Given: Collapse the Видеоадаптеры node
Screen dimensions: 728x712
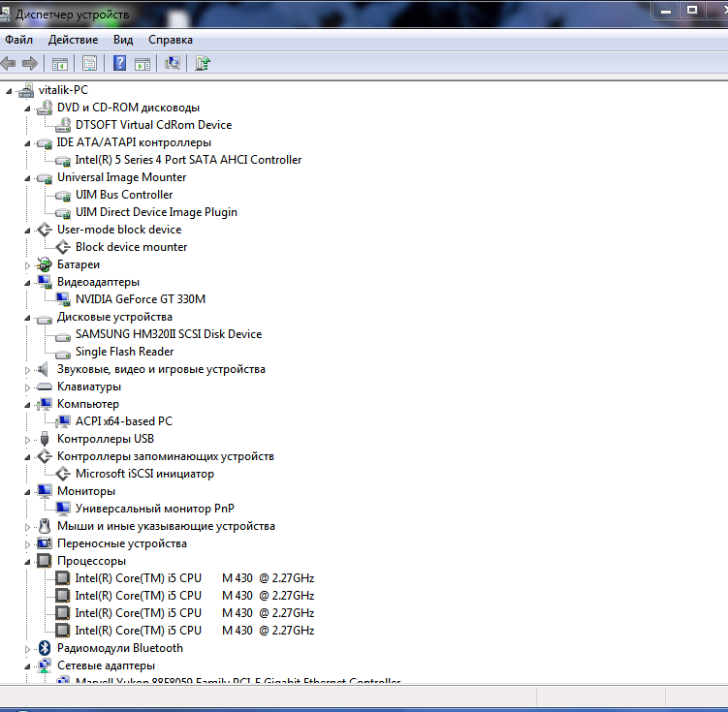Looking at the screenshot, I should pyautogui.click(x=27, y=283).
